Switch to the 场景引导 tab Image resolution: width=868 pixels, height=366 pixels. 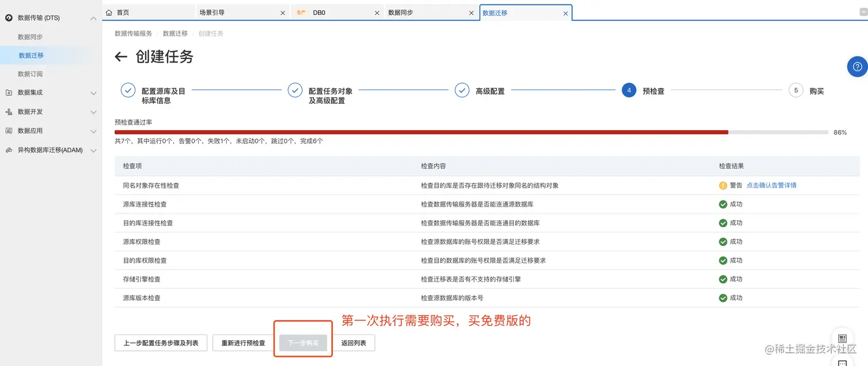pos(242,13)
